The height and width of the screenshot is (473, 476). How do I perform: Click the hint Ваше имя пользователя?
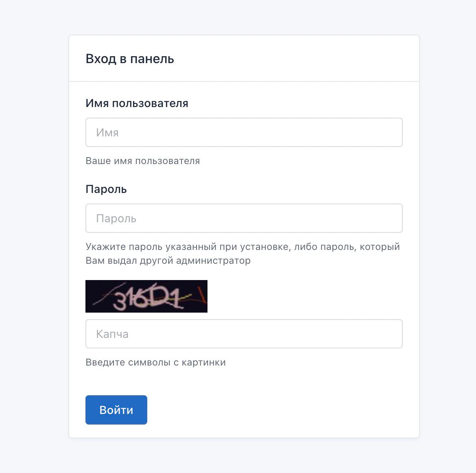pyautogui.click(x=142, y=161)
